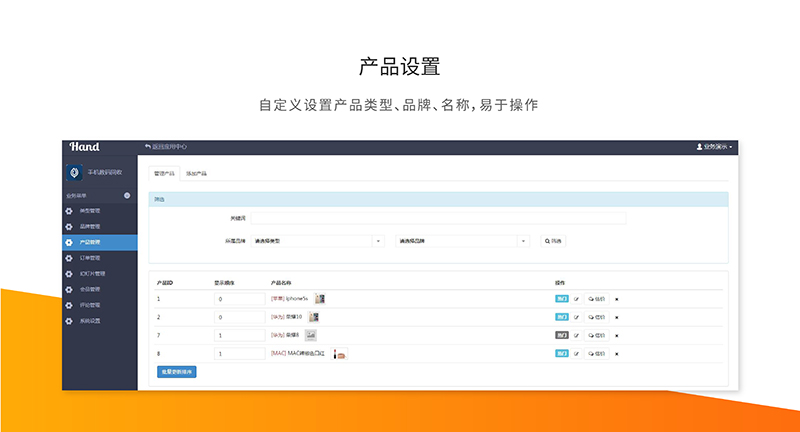Click the blue 批量更新排序 button
This screenshot has height=432, width=800.
177,372
